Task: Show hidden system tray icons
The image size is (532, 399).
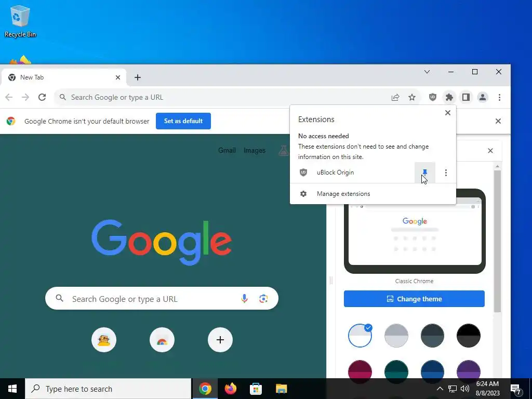Action: coord(440,389)
